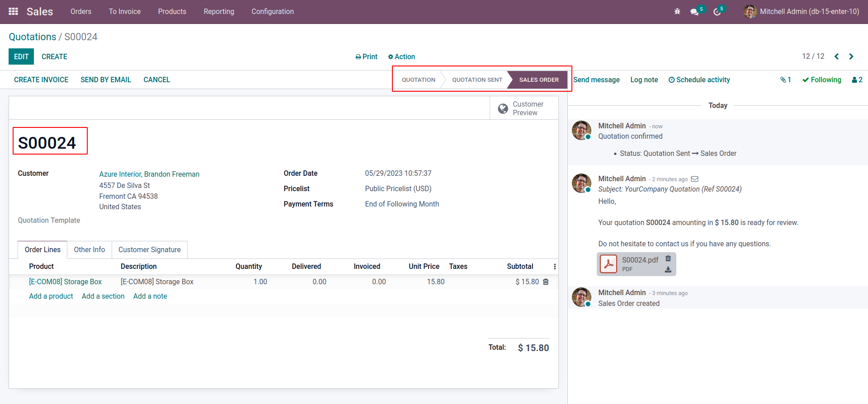The height and width of the screenshot is (404, 868).
Task: Click Add a product
Action: tap(51, 296)
